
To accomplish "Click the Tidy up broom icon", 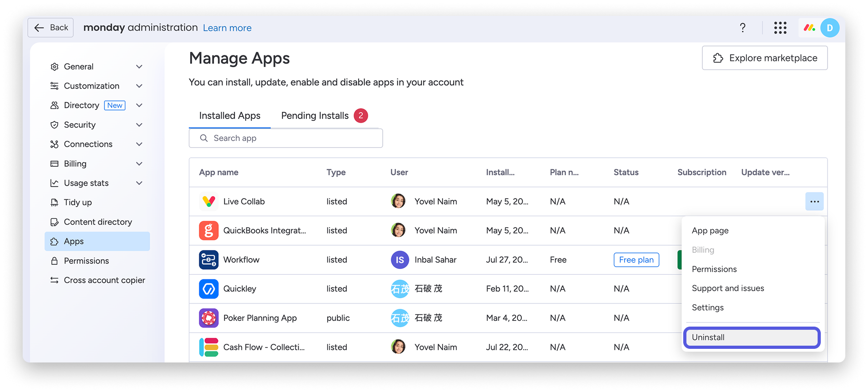I will click(x=54, y=203).
